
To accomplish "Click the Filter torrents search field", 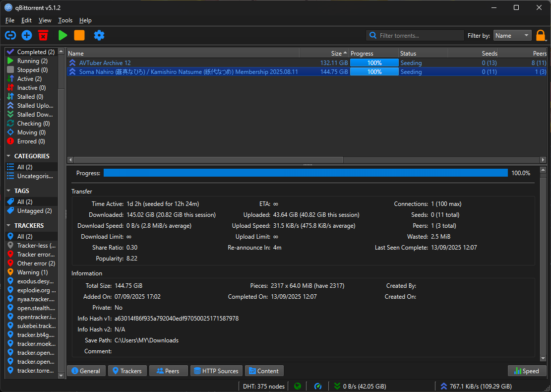I will (x=415, y=36).
